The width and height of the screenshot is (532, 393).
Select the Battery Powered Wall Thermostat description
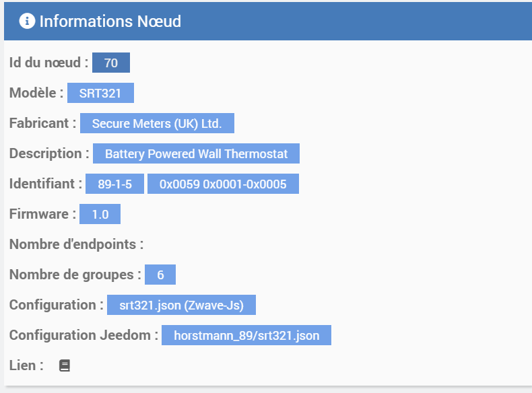pyautogui.click(x=196, y=153)
